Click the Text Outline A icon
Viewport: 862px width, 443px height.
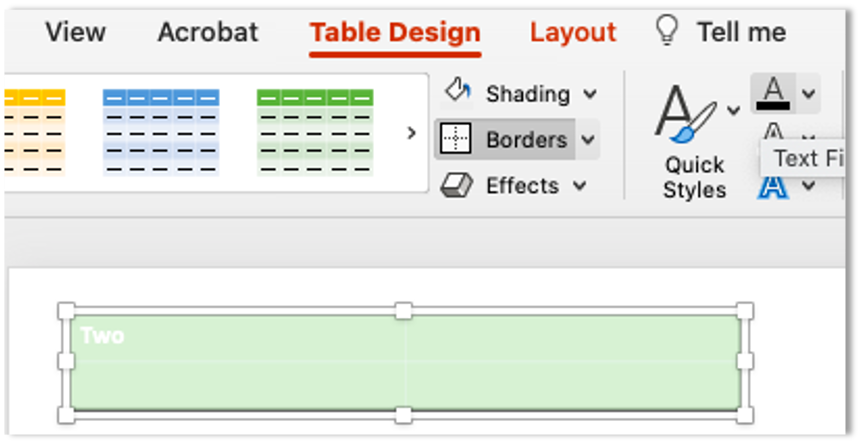pos(772,132)
